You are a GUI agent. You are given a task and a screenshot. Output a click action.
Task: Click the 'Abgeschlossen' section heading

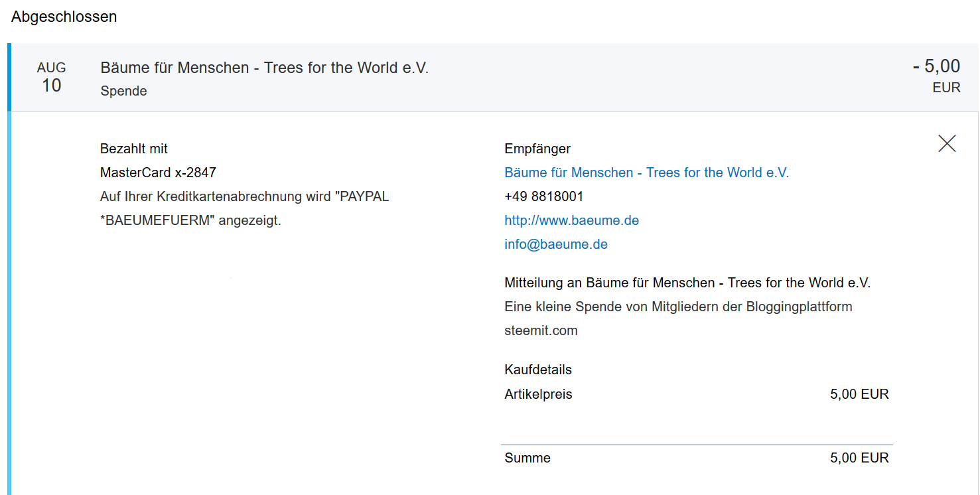(64, 17)
